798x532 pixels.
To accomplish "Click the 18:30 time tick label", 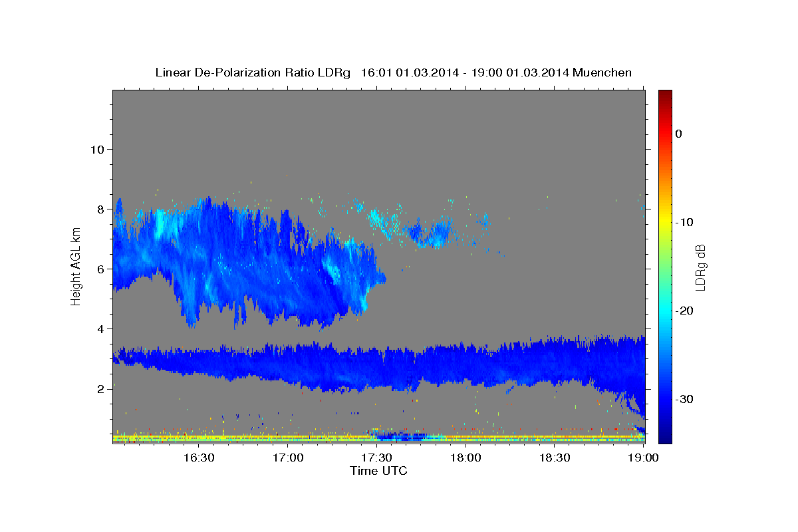I will pos(555,458).
